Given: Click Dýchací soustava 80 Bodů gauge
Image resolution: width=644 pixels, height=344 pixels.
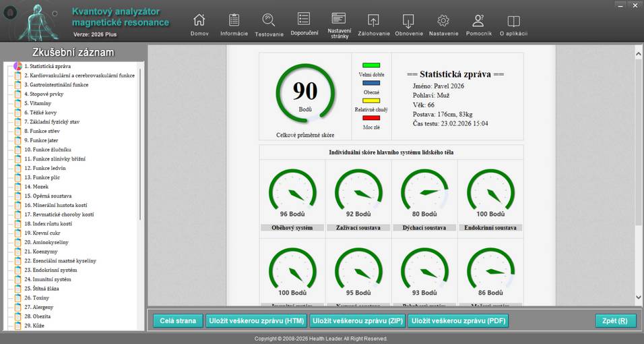Looking at the screenshot, I should pyautogui.click(x=424, y=193).
